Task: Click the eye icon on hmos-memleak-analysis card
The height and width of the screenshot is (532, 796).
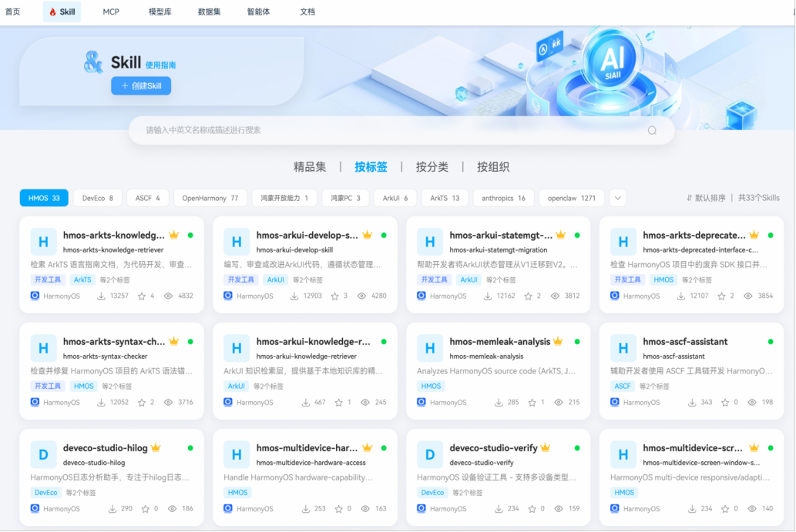Action: coord(559,403)
